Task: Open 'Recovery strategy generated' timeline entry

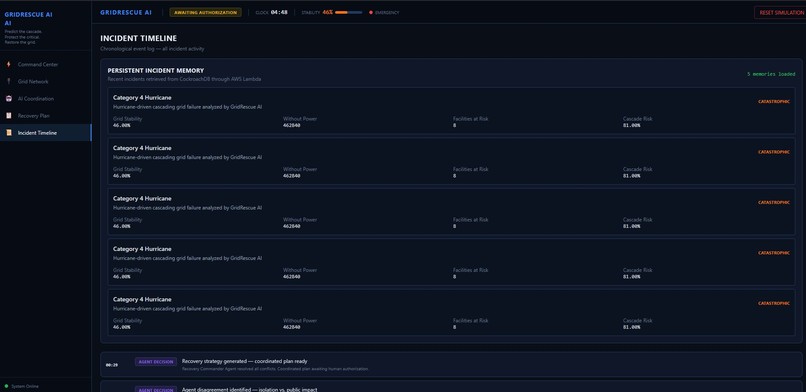Action: [451, 364]
